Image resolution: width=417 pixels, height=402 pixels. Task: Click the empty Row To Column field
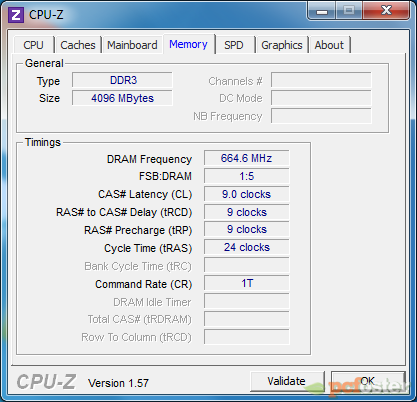247,337
